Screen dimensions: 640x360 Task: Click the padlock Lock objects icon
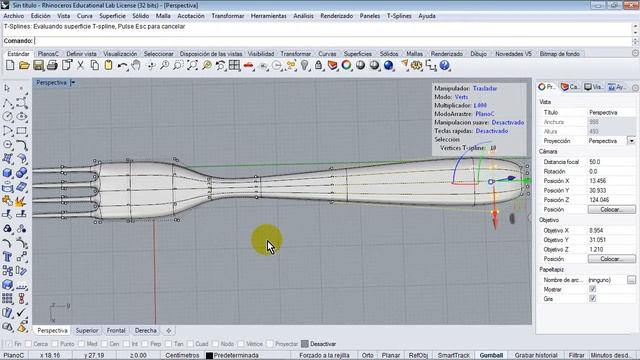click(318, 65)
